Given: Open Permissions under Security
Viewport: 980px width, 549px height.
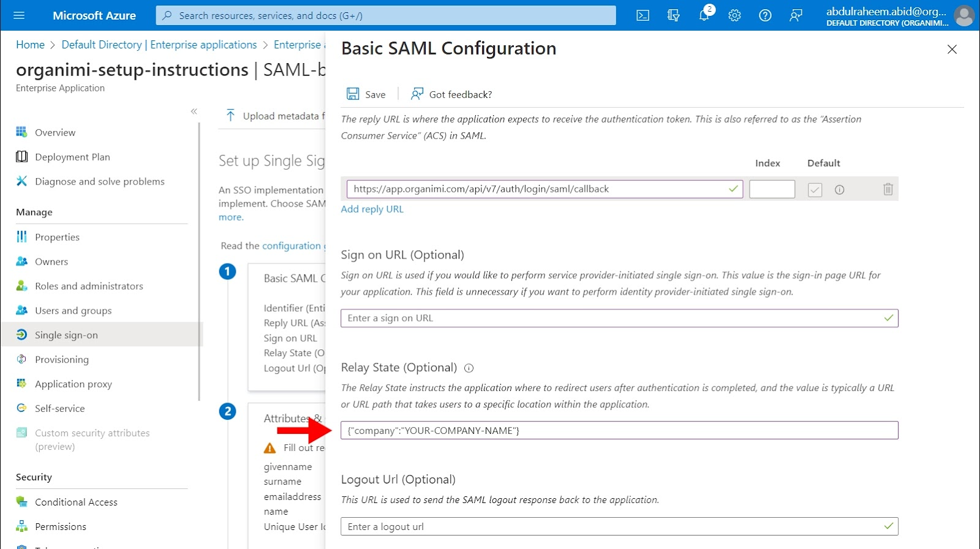Looking at the screenshot, I should click(x=61, y=526).
